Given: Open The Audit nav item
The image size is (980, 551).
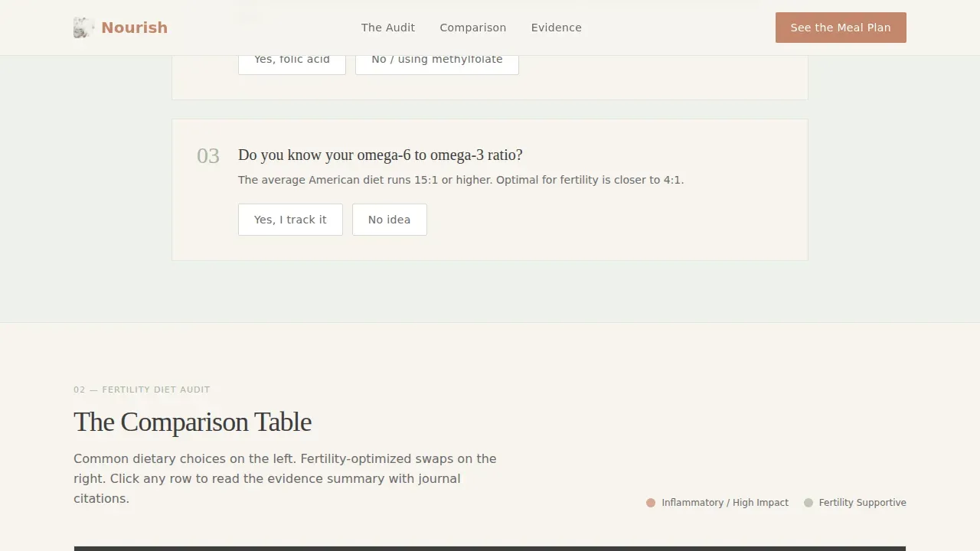Looking at the screenshot, I should point(388,28).
